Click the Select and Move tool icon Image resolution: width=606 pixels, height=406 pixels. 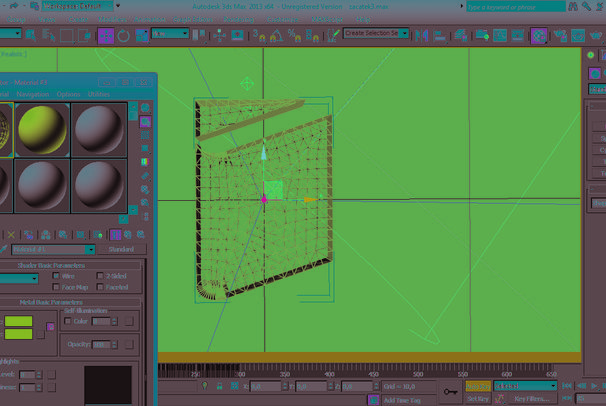[106, 35]
